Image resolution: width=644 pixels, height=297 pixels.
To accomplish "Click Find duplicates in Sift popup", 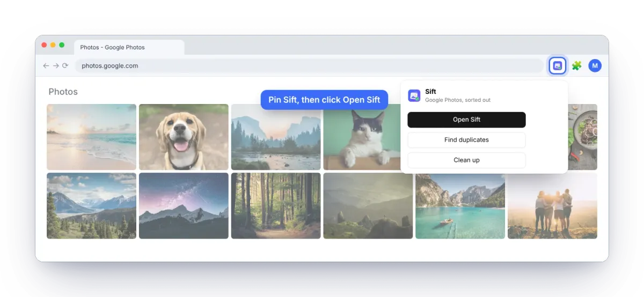I will (x=466, y=140).
